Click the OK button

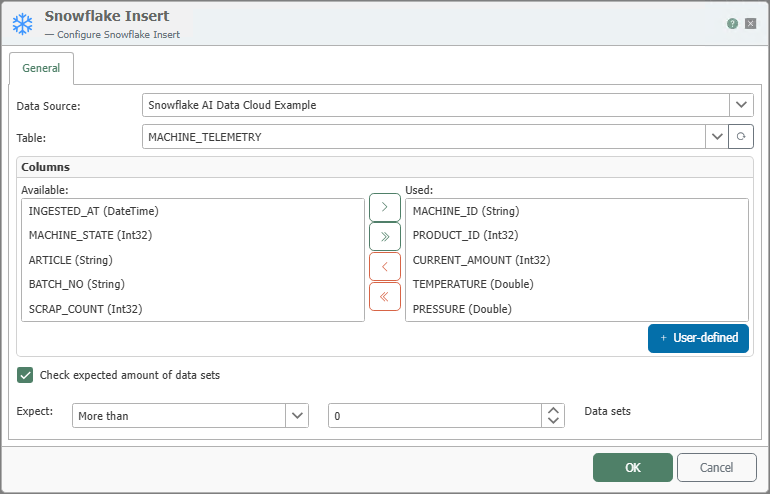tap(632, 467)
